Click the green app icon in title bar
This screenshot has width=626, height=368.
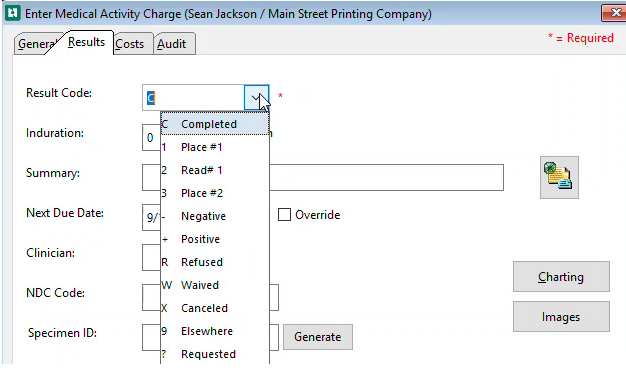(12, 13)
